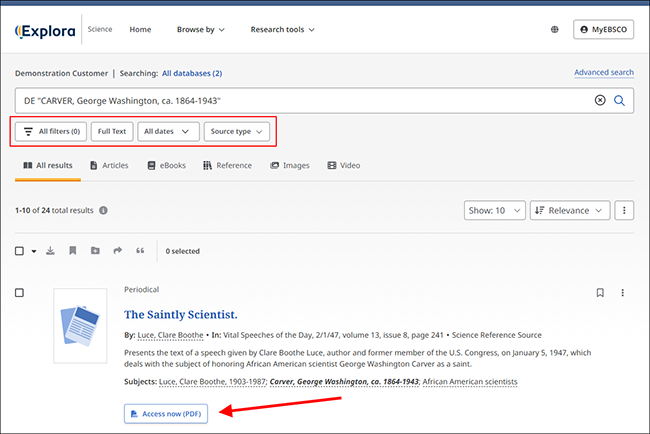Open the language globe icon

554,29
